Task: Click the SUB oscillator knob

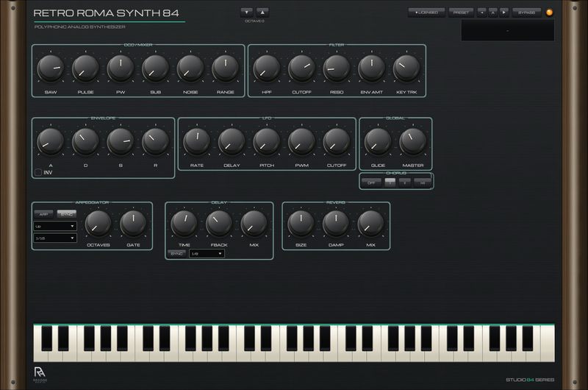Action: click(x=155, y=68)
